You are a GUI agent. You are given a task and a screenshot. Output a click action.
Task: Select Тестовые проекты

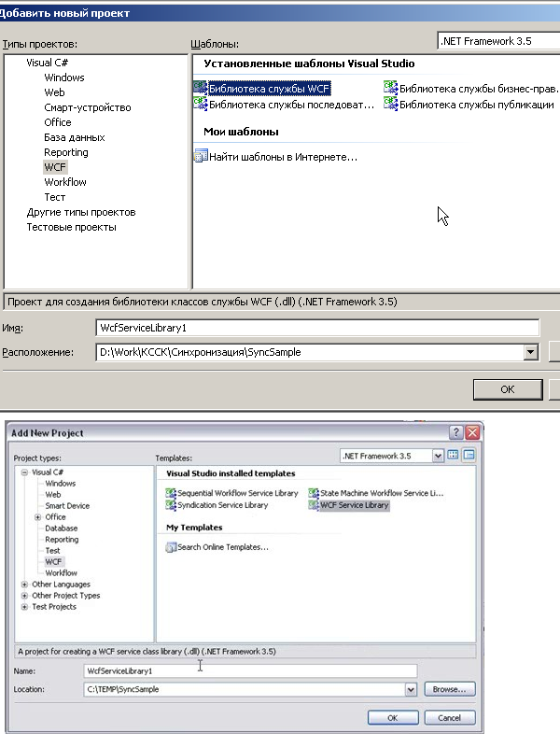tap(72, 227)
